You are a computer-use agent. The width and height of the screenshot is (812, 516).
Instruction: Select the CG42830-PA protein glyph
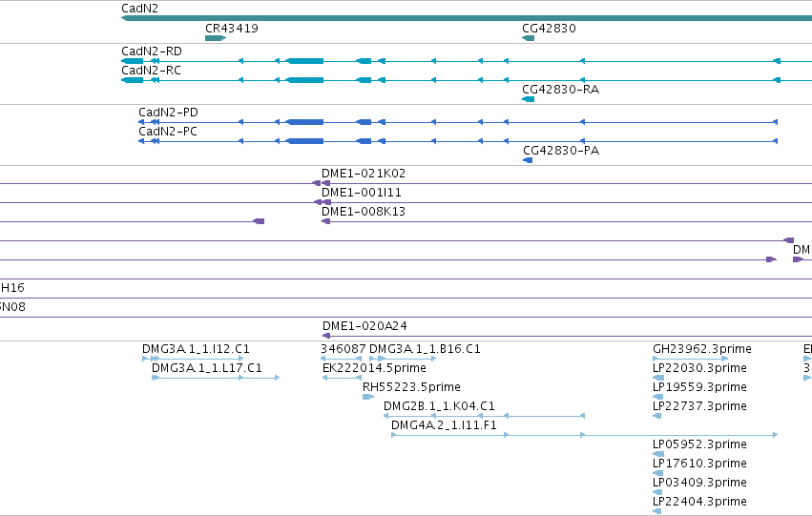528,160
